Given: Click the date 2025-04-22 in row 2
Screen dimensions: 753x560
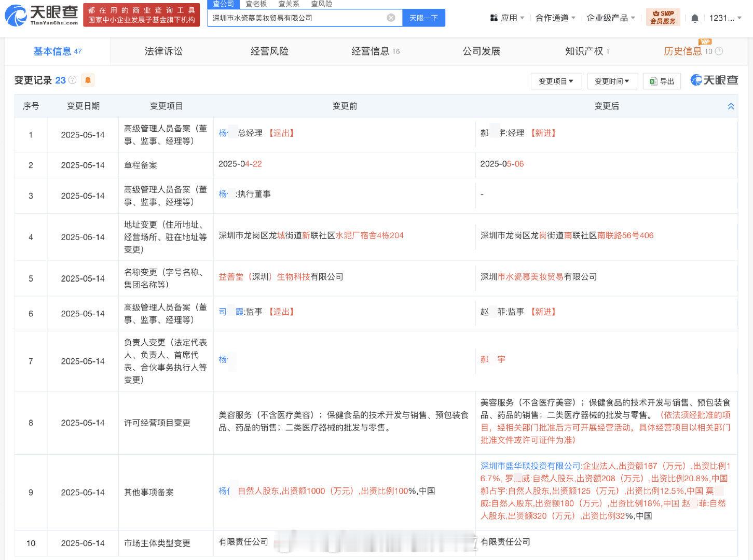Looking at the screenshot, I should coord(240,163).
